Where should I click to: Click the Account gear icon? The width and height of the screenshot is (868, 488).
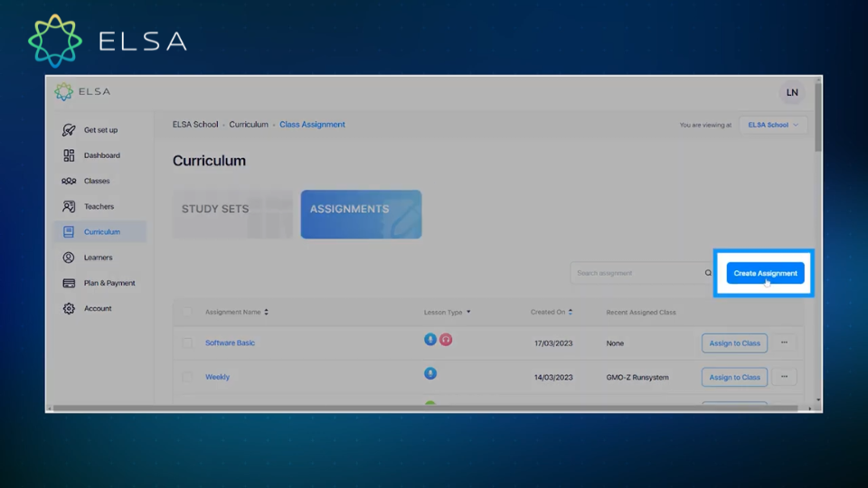pyautogui.click(x=69, y=308)
